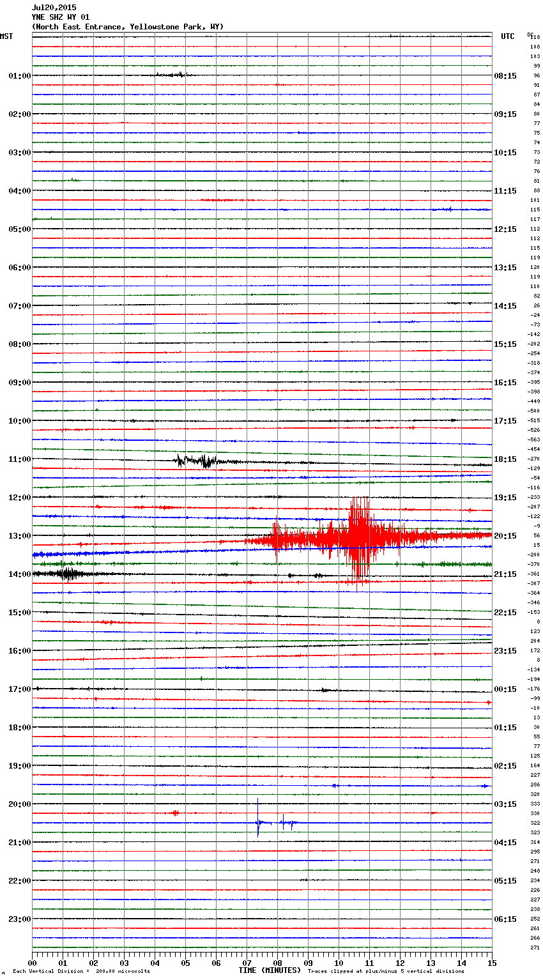Viewport: 543px width, 980px height.
Task: Select the 23:00 MST time label
Action: [19, 919]
